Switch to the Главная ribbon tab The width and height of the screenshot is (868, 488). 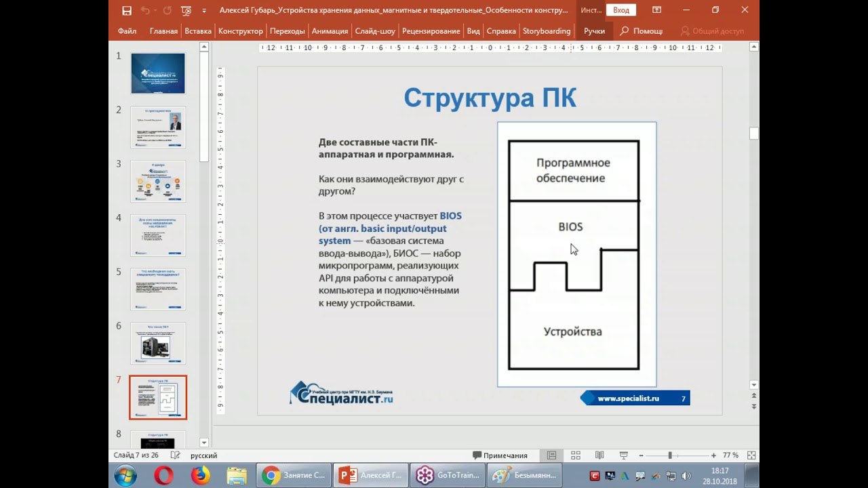(x=163, y=31)
